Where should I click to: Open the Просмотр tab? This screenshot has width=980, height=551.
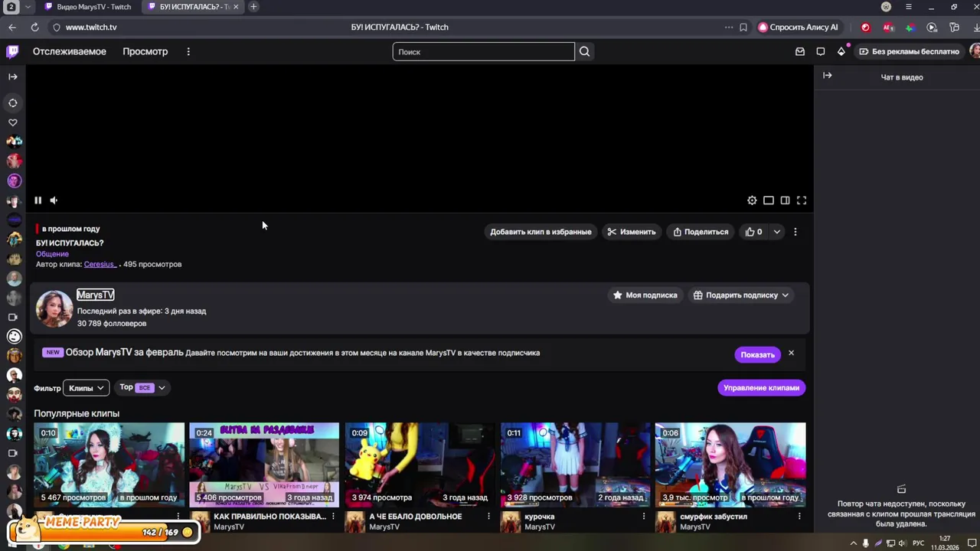(145, 51)
